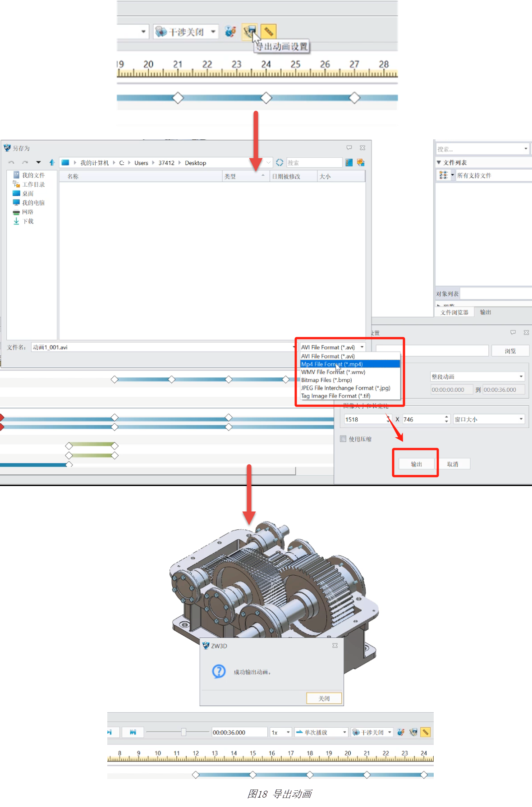Switch to the 输出 tab
This screenshot has width=532, height=807.
coord(486,312)
